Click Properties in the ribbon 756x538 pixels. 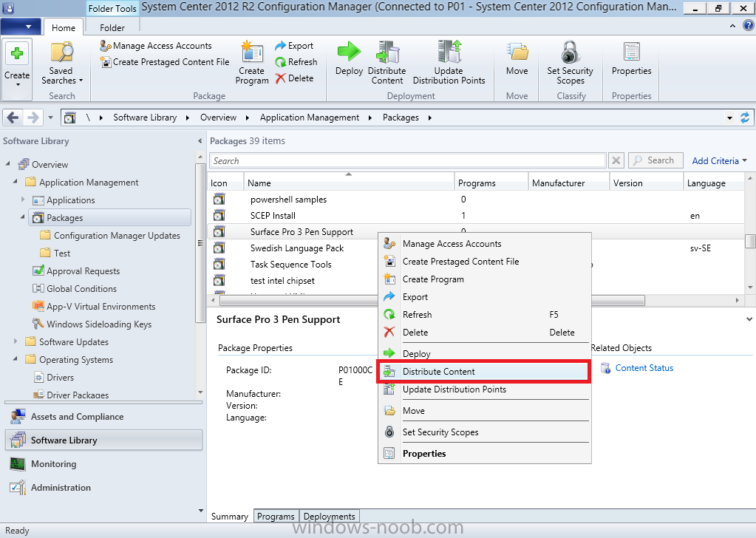coord(631,58)
